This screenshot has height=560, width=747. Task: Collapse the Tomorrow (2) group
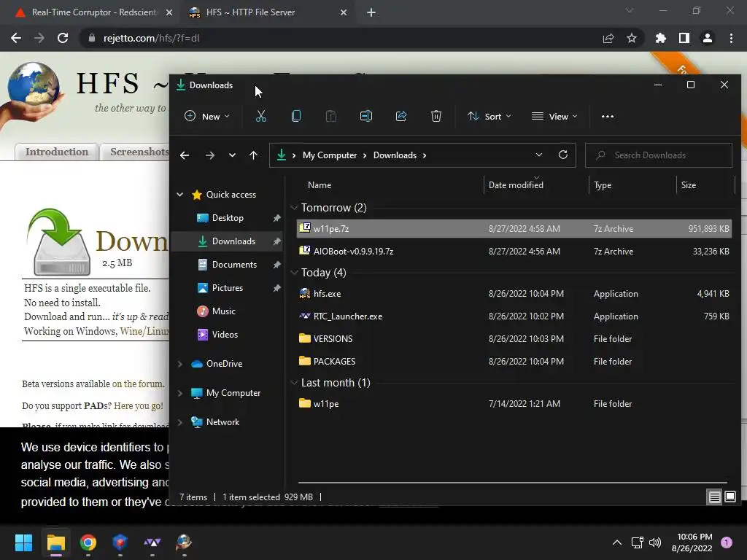tap(295, 208)
